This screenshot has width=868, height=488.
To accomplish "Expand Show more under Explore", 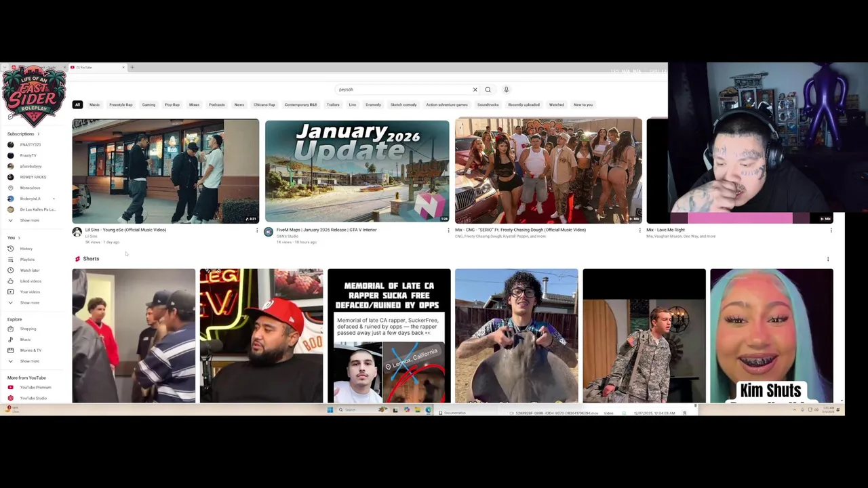I will [29, 361].
